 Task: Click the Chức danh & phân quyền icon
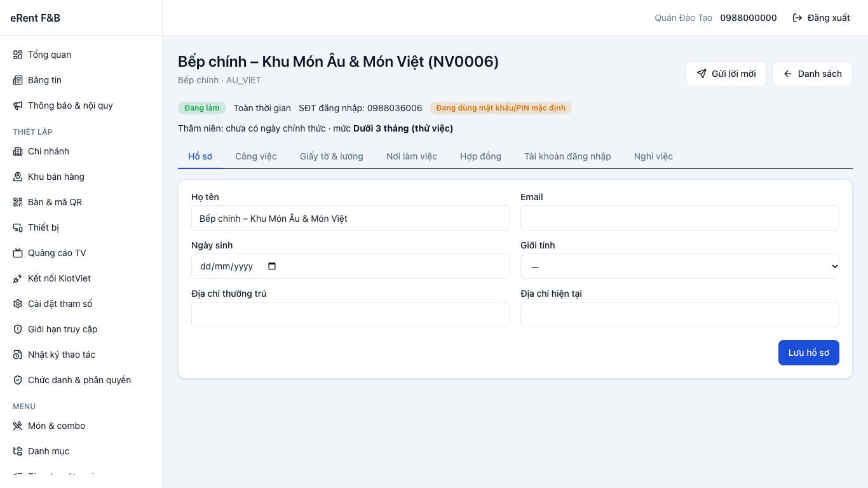point(18,380)
